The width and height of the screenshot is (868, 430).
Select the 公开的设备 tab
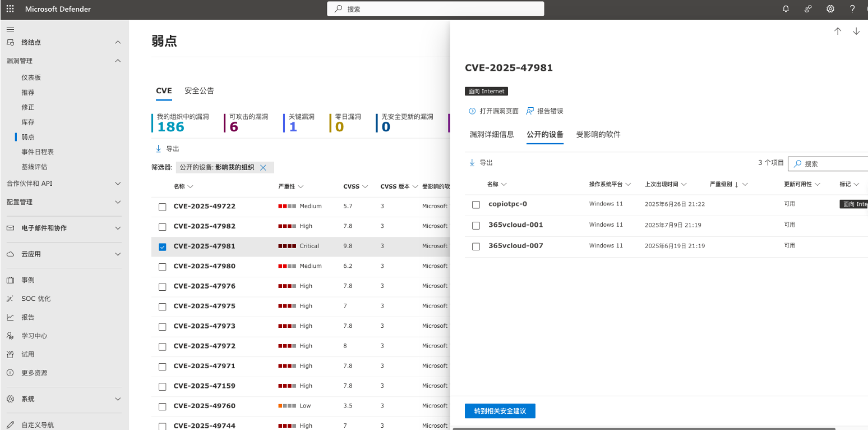pos(545,134)
